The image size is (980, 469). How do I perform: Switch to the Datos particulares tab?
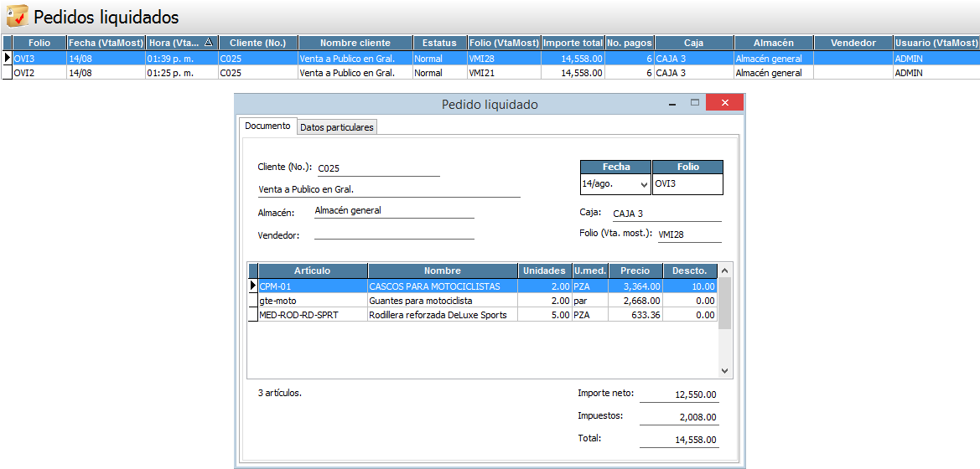337,126
